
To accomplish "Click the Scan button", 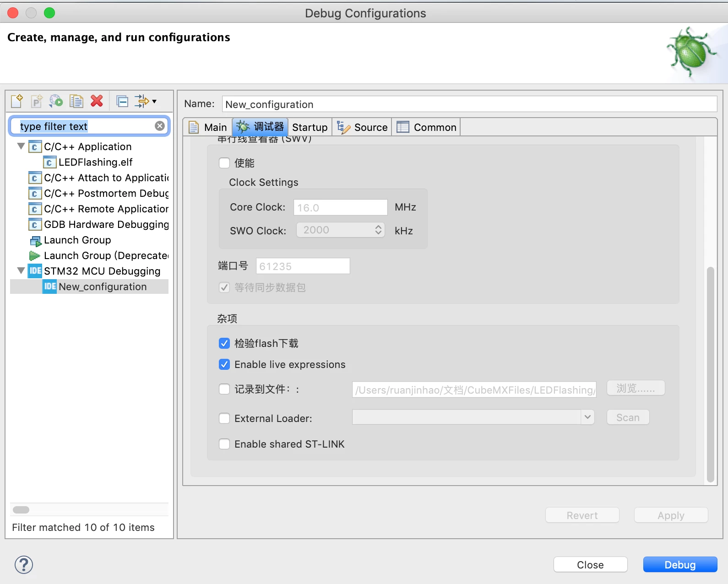I will (628, 417).
